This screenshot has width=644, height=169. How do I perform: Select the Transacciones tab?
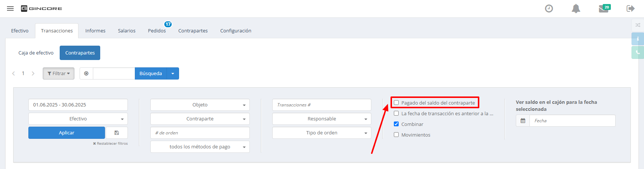tap(57, 31)
